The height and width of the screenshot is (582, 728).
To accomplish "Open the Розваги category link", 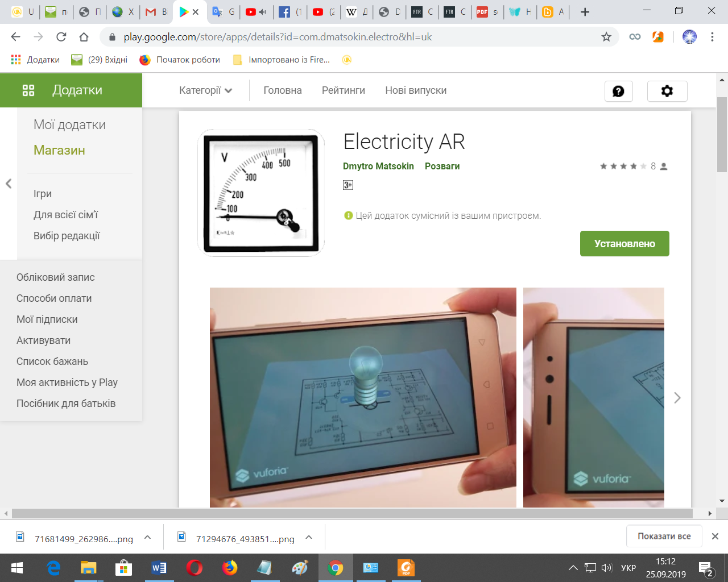I will coord(442,166).
